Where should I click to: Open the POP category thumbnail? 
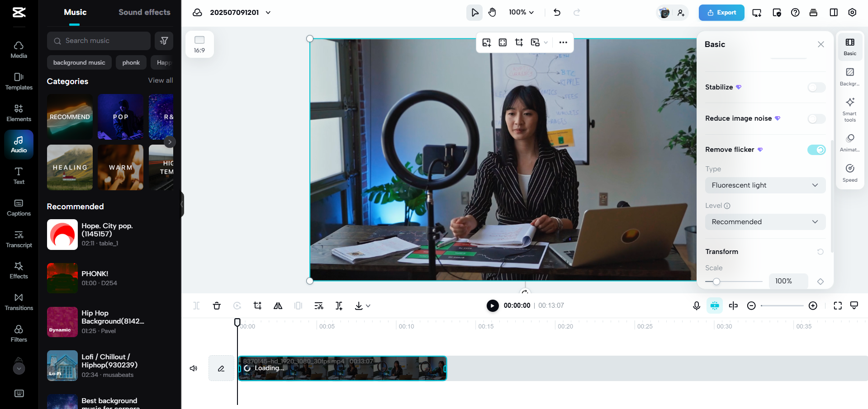coord(120,117)
